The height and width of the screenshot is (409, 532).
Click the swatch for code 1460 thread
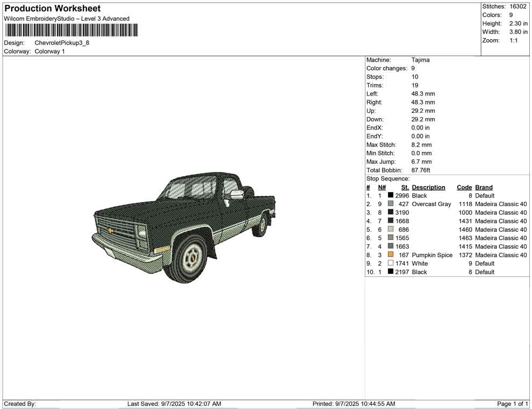(391, 230)
